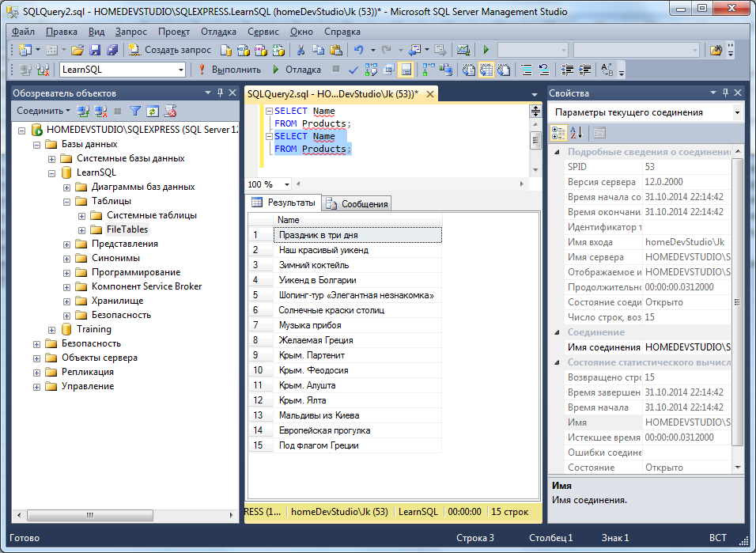Open the Справка menu
Screen dimensions: 756x553
342,32
